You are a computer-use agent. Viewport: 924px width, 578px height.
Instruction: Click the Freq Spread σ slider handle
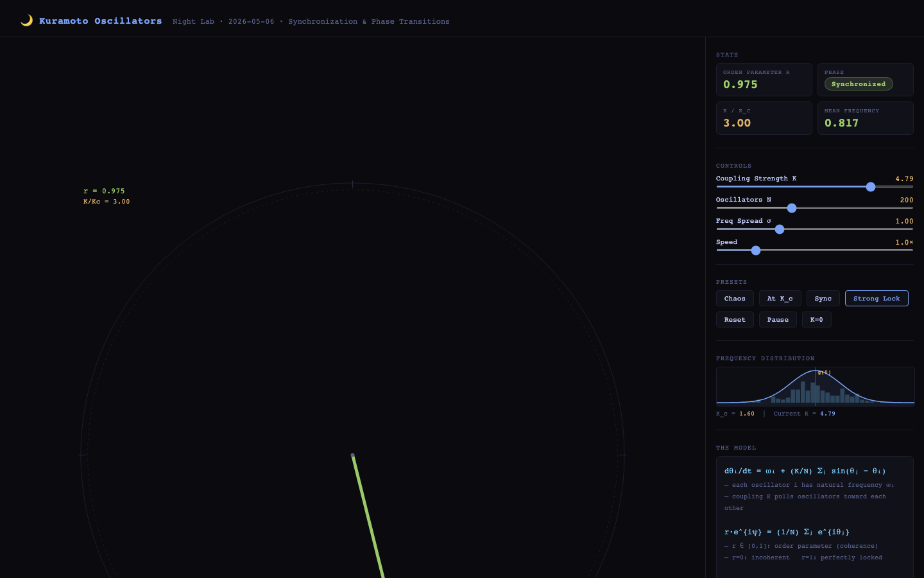(x=780, y=229)
